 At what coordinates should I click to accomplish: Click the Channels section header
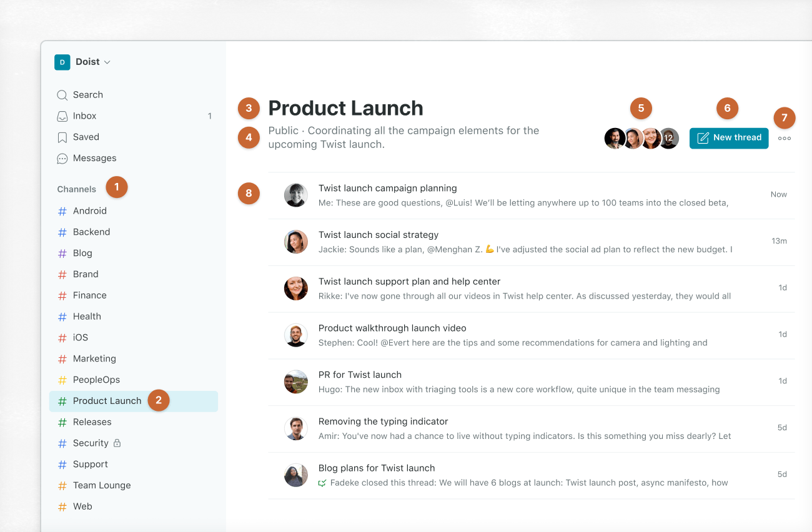(77, 189)
